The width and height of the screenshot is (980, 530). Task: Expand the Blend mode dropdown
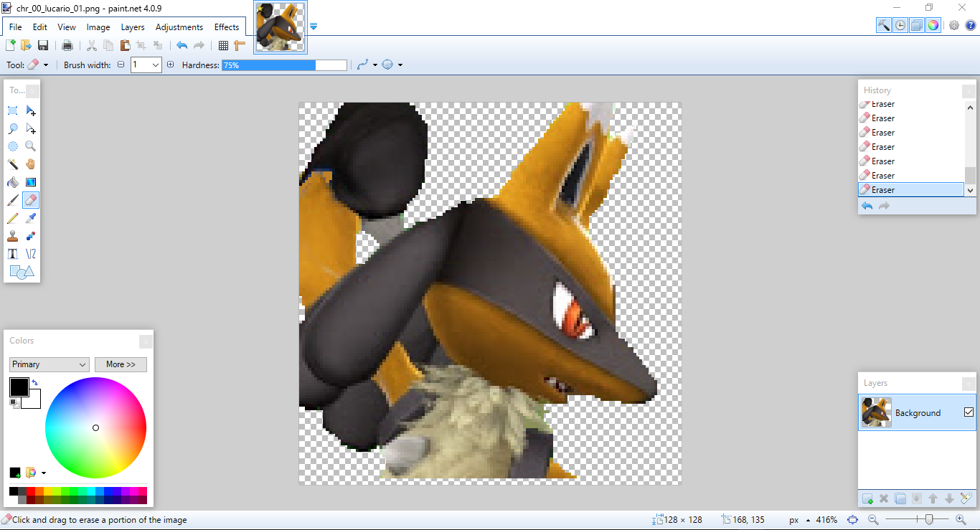point(400,65)
